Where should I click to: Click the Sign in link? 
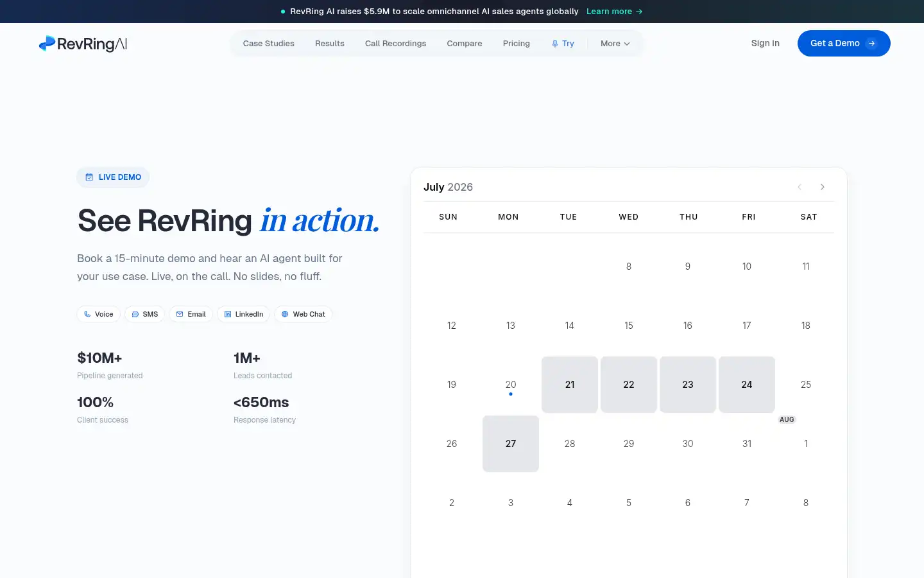tap(766, 43)
